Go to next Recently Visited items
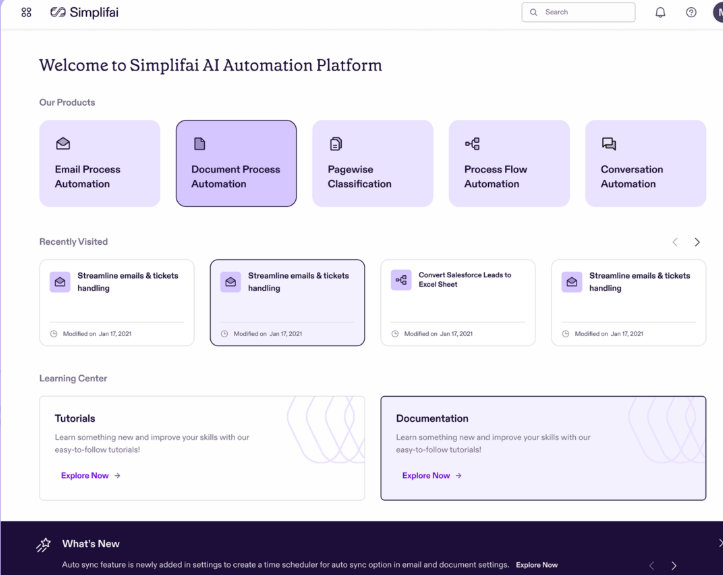The height and width of the screenshot is (575, 723). pos(697,242)
